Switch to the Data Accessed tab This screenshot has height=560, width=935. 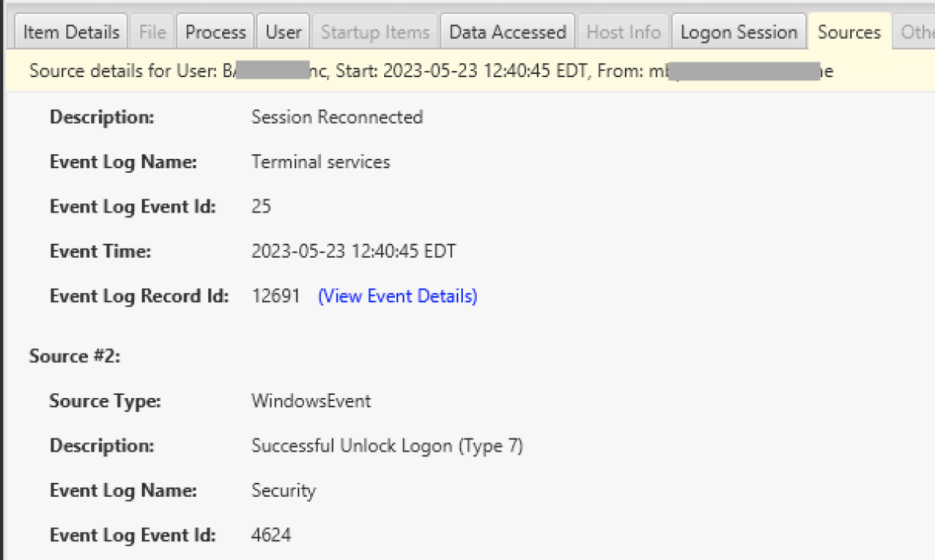[x=507, y=31]
